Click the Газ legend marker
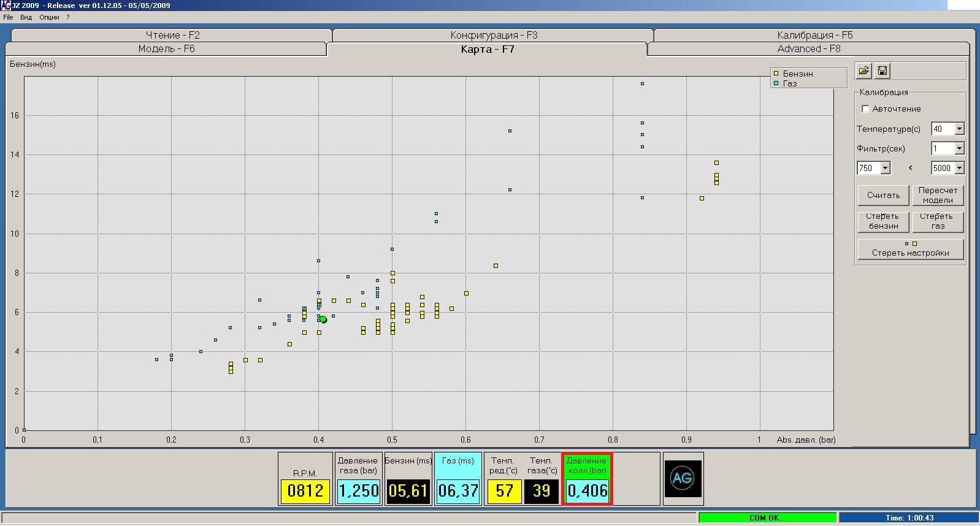The image size is (980, 526). tap(776, 83)
